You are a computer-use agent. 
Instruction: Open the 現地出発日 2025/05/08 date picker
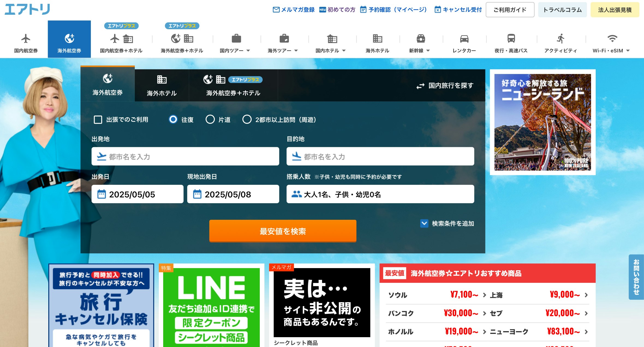[233, 194]
